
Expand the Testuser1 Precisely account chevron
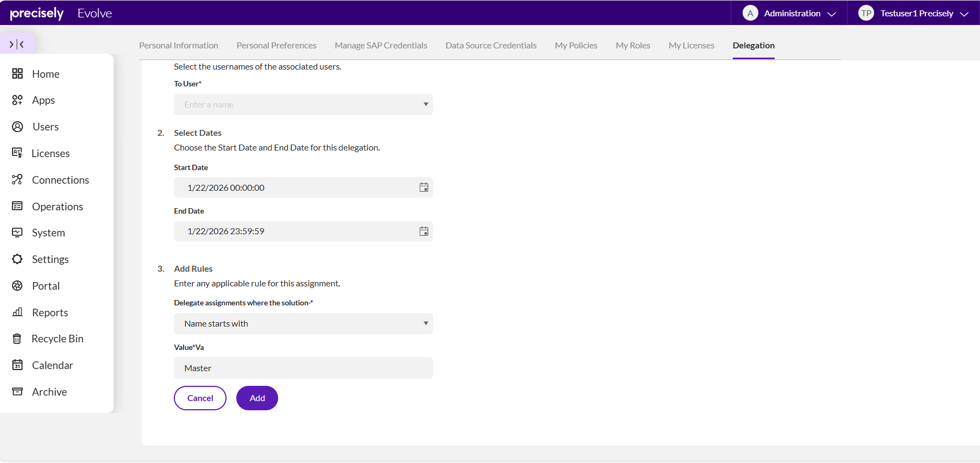point(964,14)
